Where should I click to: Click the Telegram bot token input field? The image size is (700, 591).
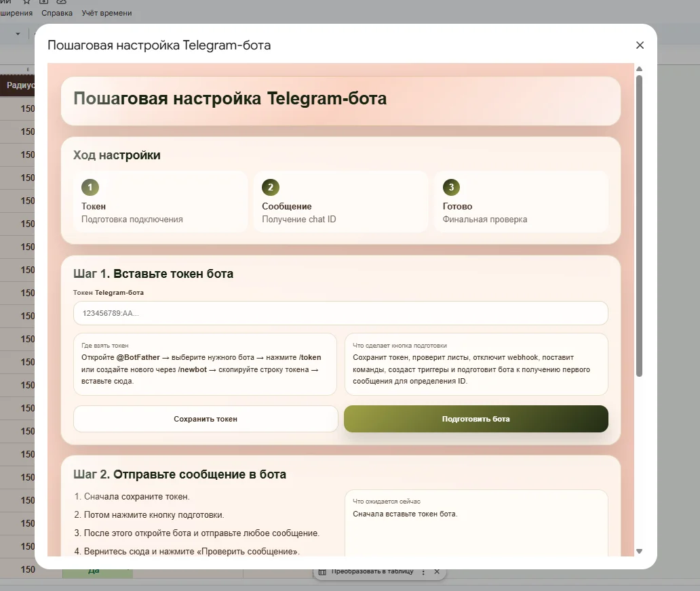[341, 313]
